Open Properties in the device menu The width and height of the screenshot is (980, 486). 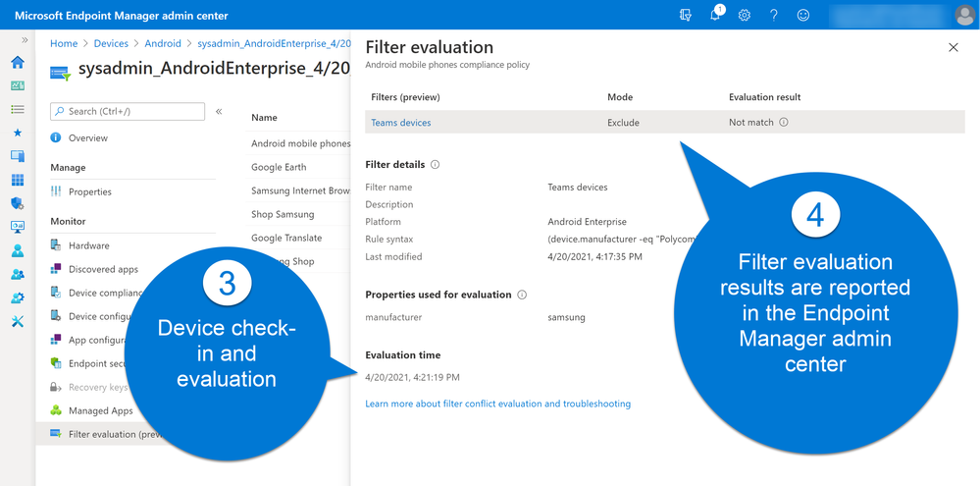[90, 191]
